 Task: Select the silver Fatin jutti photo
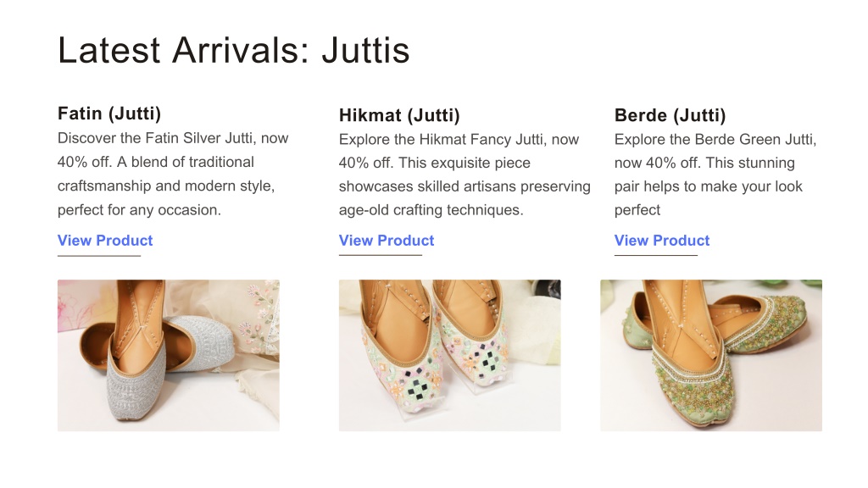tap(169, 355)
